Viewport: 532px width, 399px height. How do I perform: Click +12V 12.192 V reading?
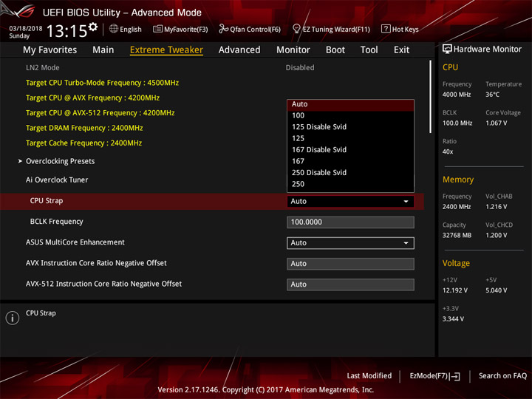coord(454,290)
